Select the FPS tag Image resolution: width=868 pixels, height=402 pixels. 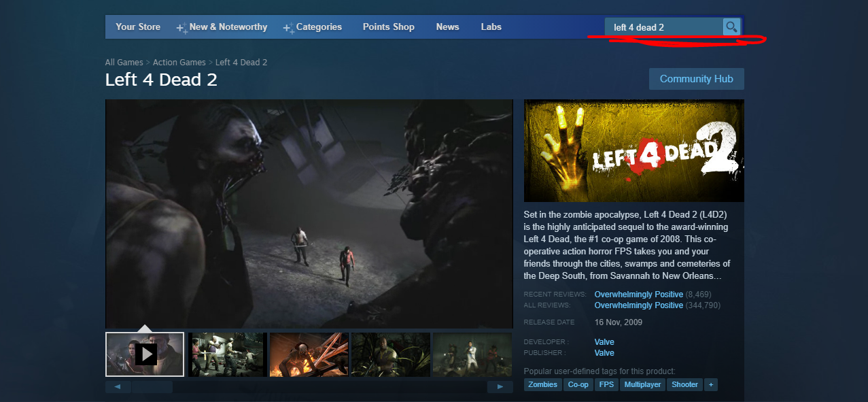[606, 384]
